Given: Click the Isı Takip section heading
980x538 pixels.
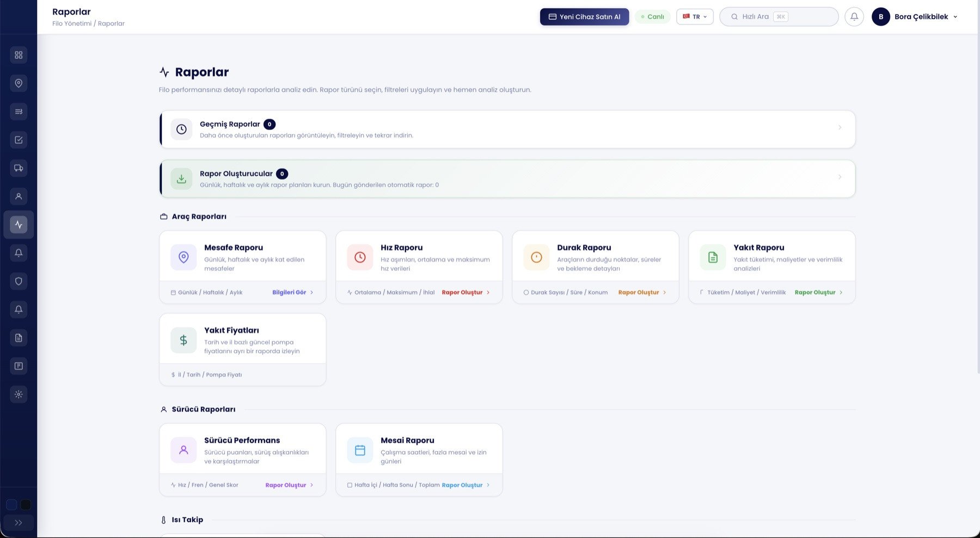Looking at the screenshot, I should 187,520.
